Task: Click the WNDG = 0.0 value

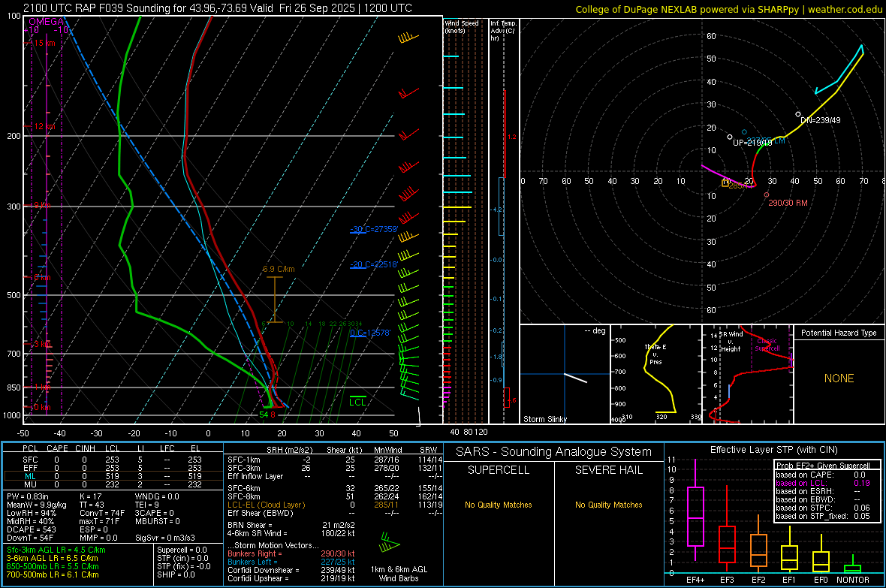Action: click(x=157, y=496)
